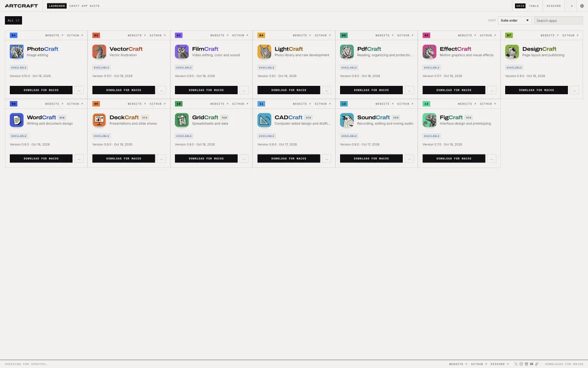Viewport: 588px width, 368px height.
Task: Download FigCraft for macOS
Action: click(454, 158)
